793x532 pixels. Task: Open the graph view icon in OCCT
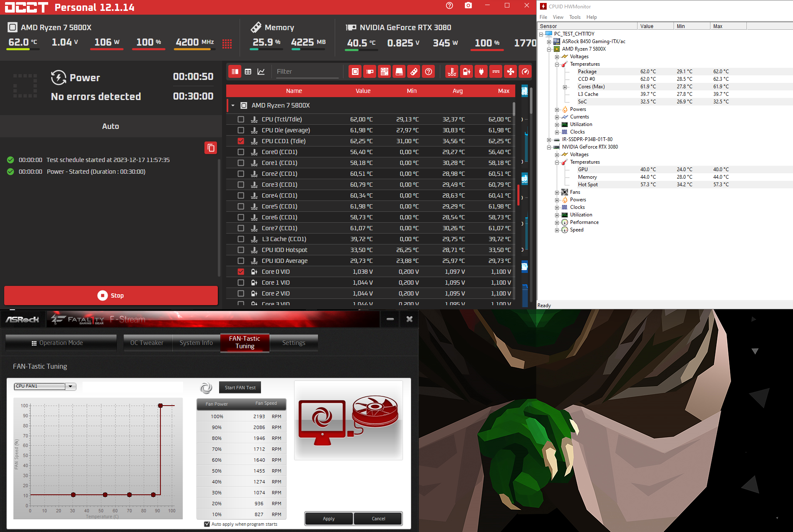point(261,72)
